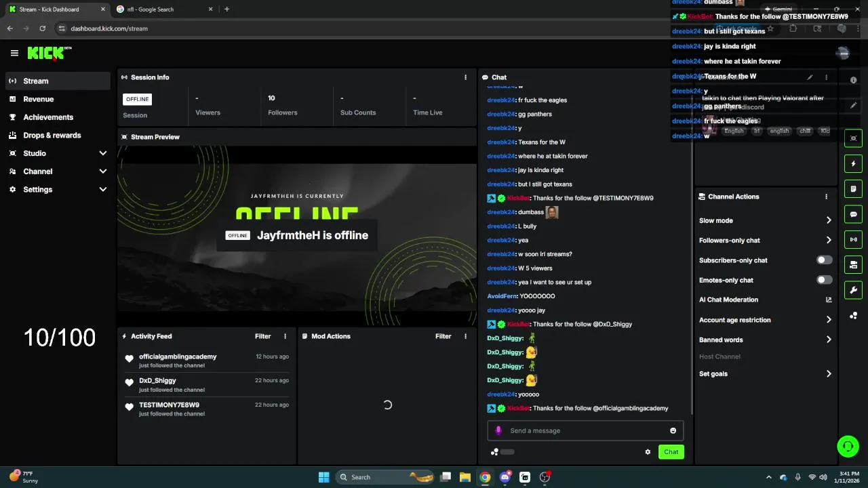Click the stream preview offline thumbnail
The height and width of the screenshot is (488, 868).
(297, 235)
